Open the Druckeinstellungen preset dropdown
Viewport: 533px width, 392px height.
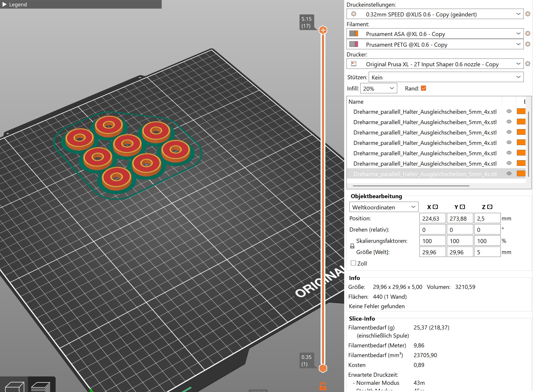[435, 14]
